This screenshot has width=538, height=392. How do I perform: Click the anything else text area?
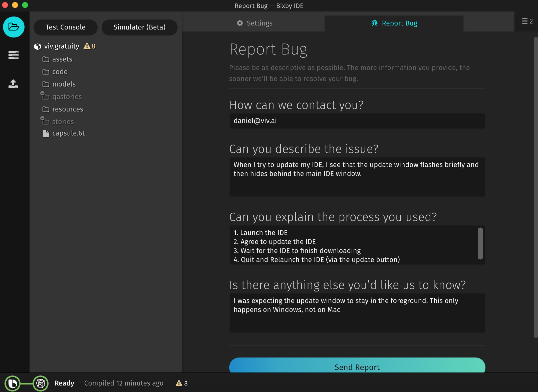coord(357,313)
